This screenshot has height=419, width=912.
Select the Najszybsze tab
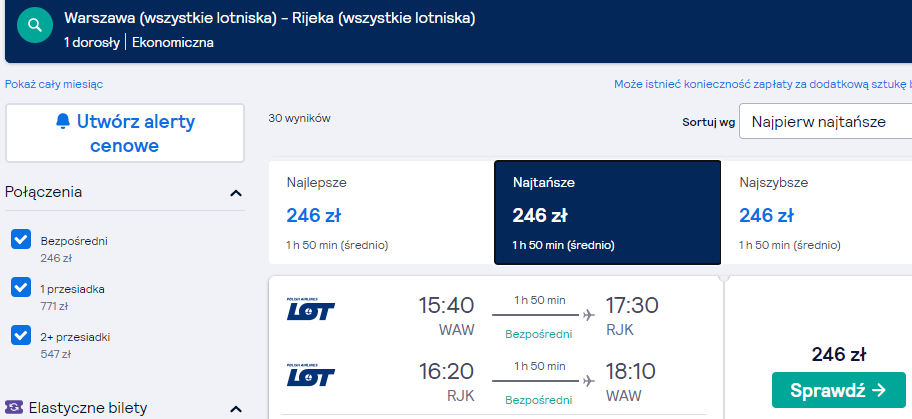tap(815, 213)
